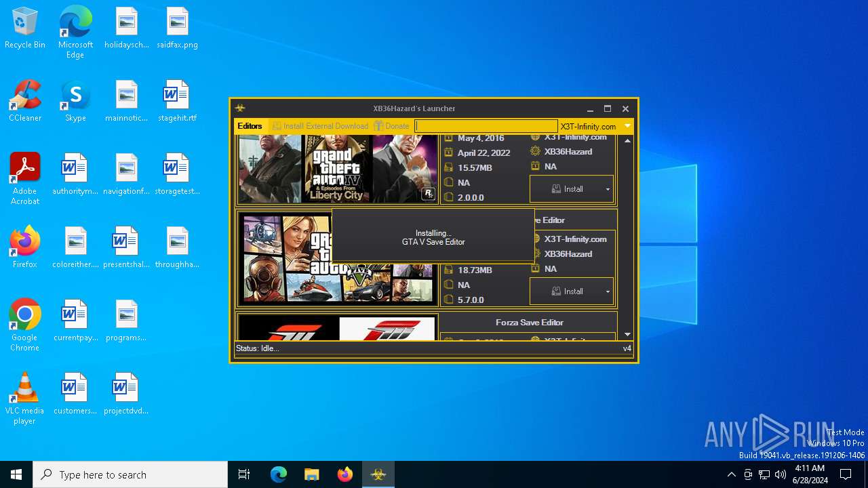The width and height of the screenshot is (868, 488).
Task: Open Microsoft Edge desktop shortcut
Action: (75, 33)
